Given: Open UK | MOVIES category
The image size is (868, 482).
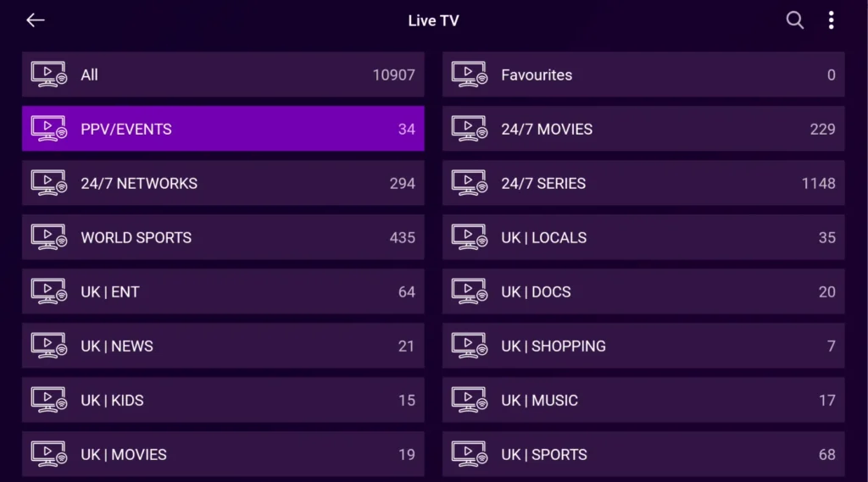Looking at the screenshot, I should (x=223, y=454).
